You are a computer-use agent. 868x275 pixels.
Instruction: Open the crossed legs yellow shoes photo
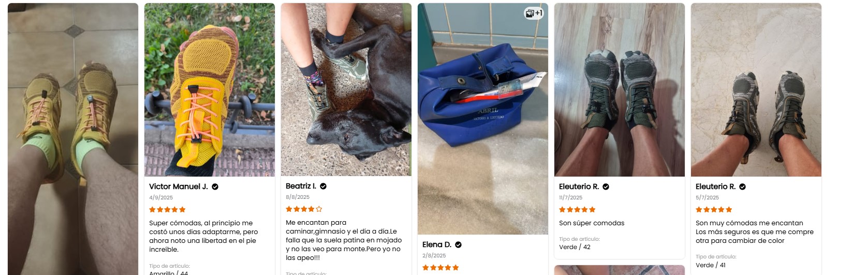tap(73, 139)
